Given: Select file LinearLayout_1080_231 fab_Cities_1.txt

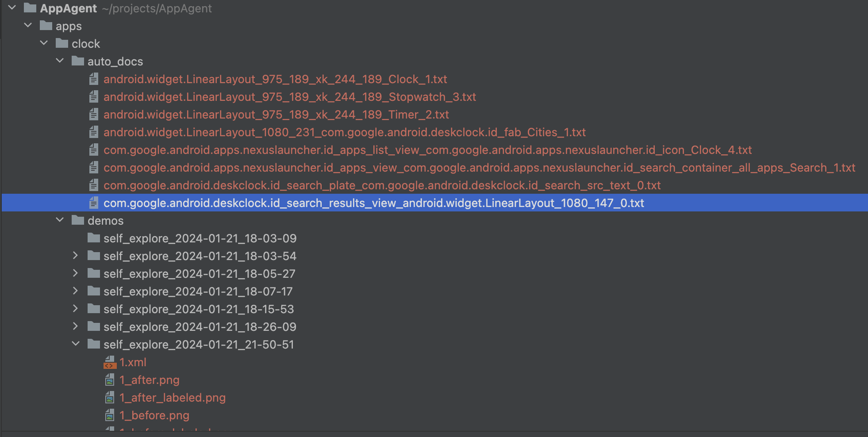Looking at the screenshot, I should coord(345,132).
